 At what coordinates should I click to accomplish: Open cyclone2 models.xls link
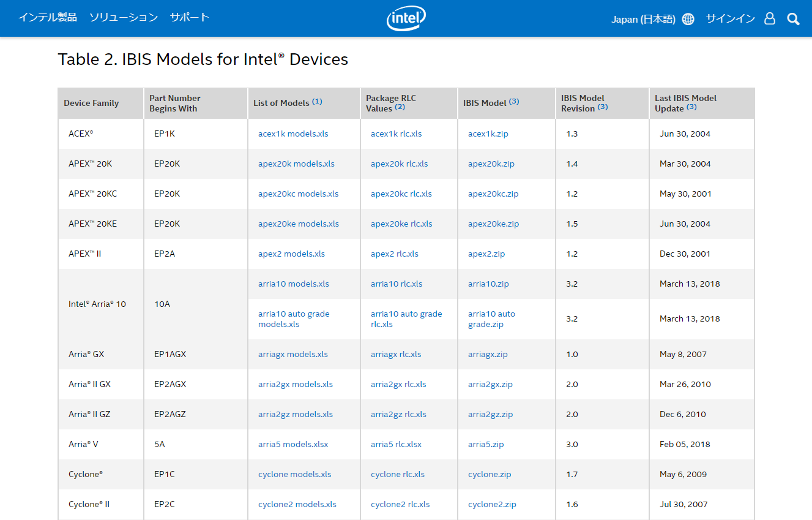coord(297,504)
